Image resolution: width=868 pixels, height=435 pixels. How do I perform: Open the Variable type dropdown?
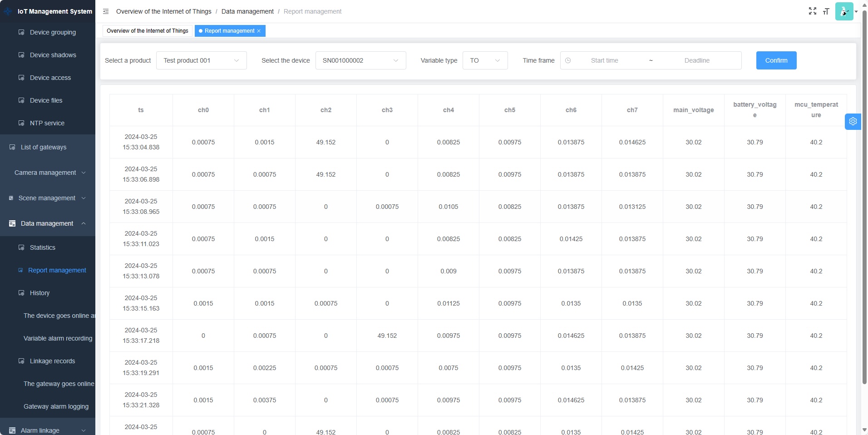coord(485,60)
